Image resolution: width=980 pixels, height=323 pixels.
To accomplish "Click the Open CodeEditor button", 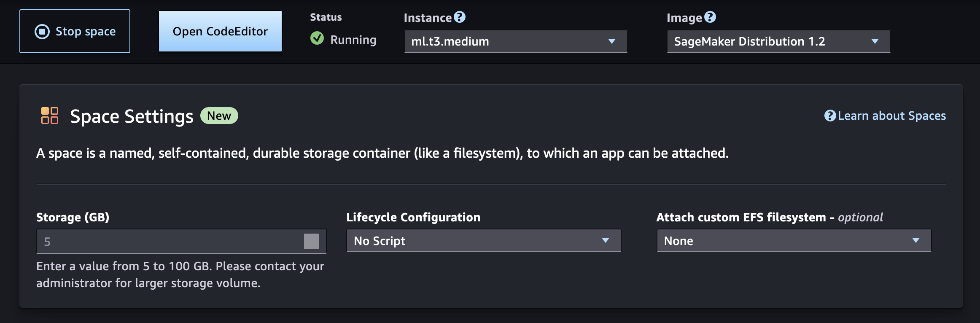I will click(220, 31).
